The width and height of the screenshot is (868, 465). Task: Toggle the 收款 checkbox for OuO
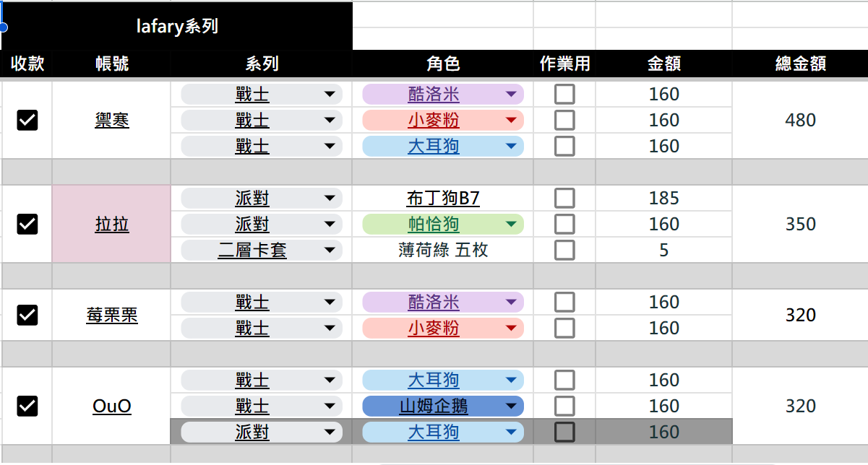tap(27, 406)
